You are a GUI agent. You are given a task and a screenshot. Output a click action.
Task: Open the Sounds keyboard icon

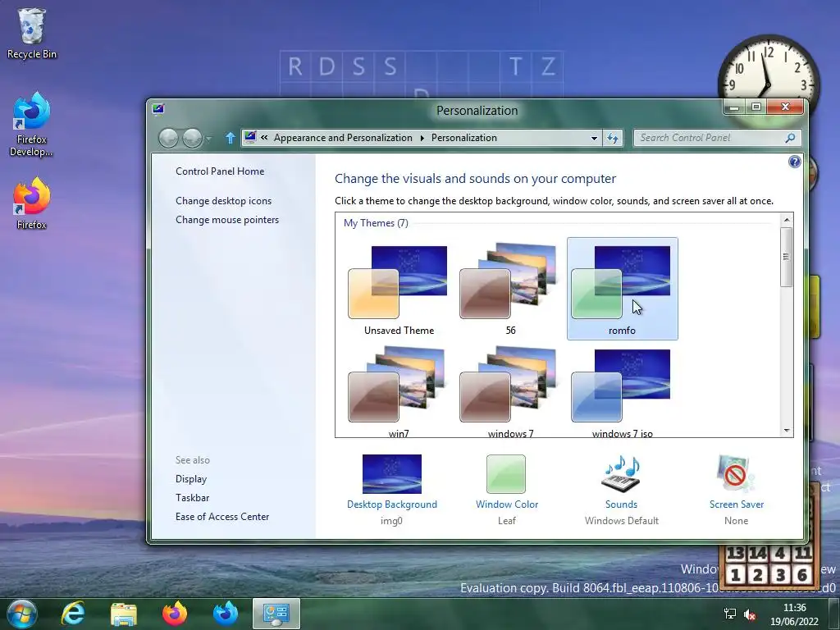pyautogui.click(x=621, y=473)
